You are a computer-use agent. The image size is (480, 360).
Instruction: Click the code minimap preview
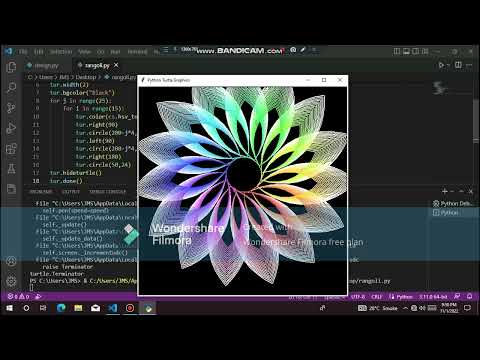pyautogui.click(x=439, y=88)
